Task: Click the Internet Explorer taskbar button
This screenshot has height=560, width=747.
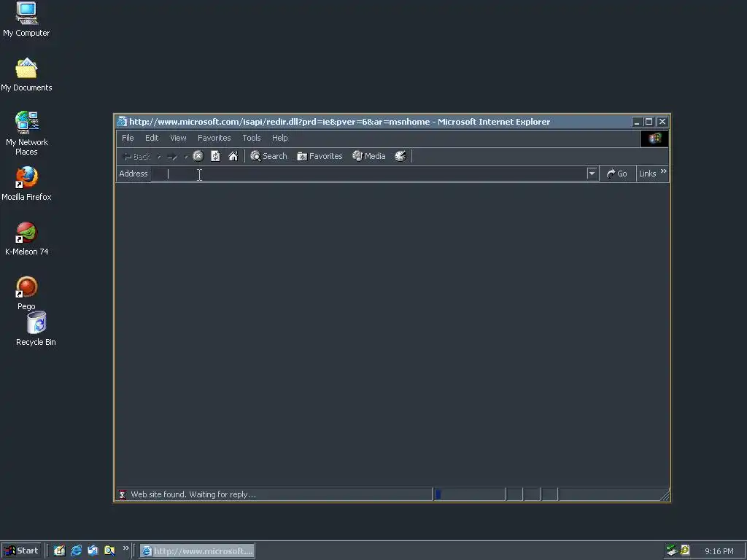Action: pos(197,551)
